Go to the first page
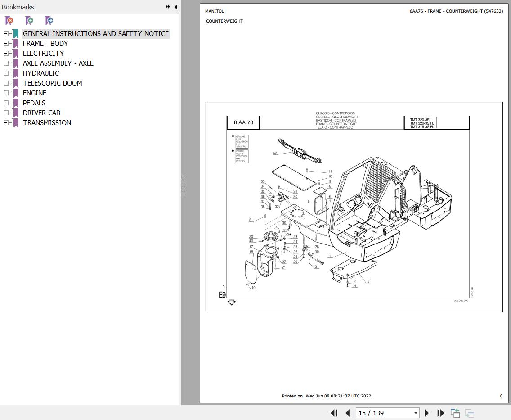511x420 pixels. 334,413
